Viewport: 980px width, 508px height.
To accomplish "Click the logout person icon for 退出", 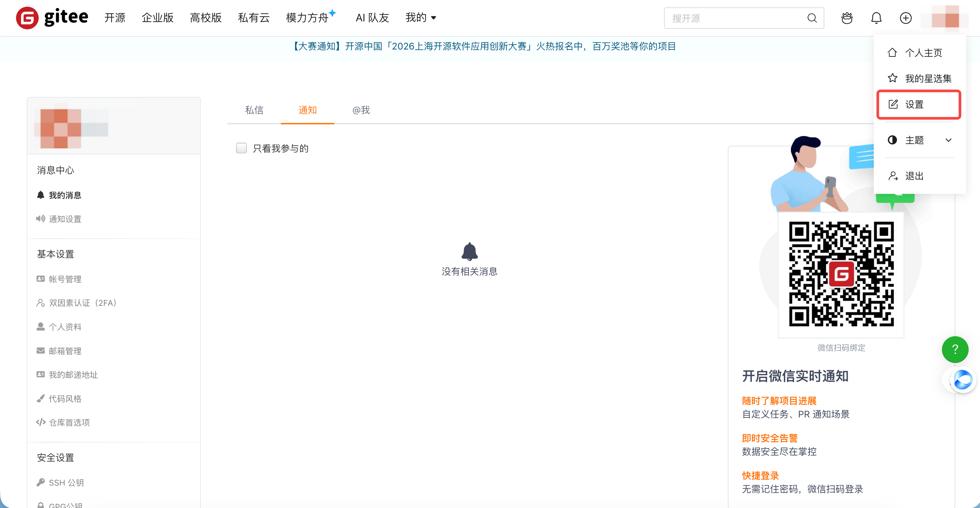I will (892, 176).
